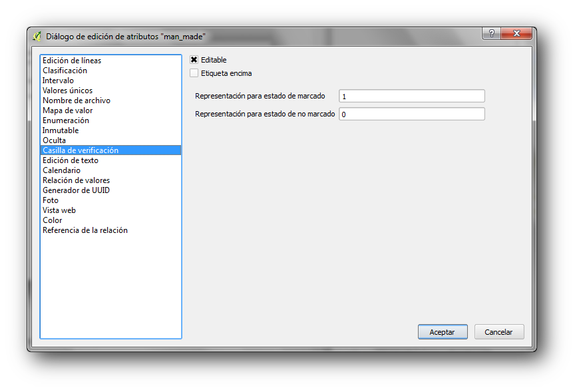The height and width of the screenshot is (392, 577).
Task: Pick Oculta in the list
Action: [110, 140]
